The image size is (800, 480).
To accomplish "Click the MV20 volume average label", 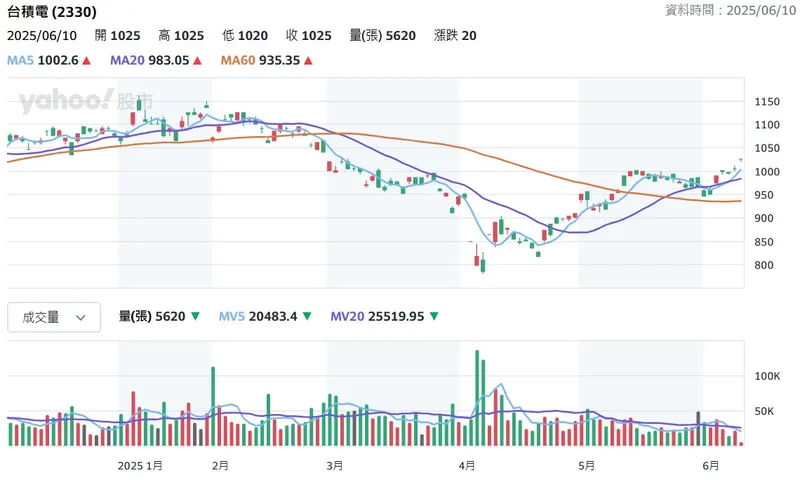I will (347, 317).
